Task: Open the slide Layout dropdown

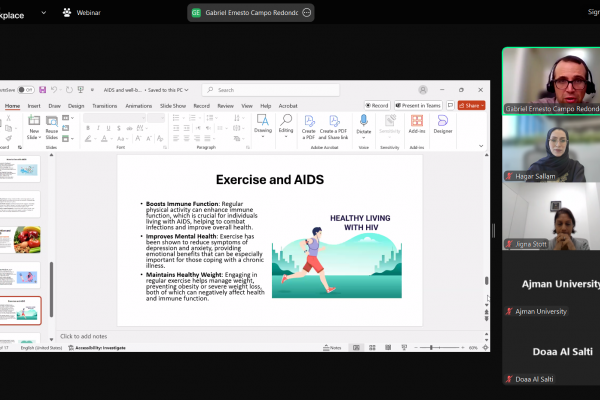Action: (x=68, y=118)
